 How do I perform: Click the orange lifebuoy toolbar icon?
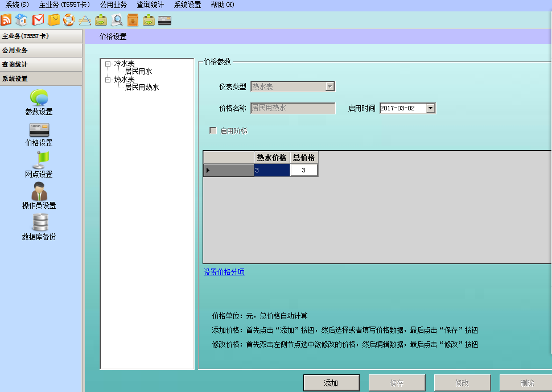(69, 20)
